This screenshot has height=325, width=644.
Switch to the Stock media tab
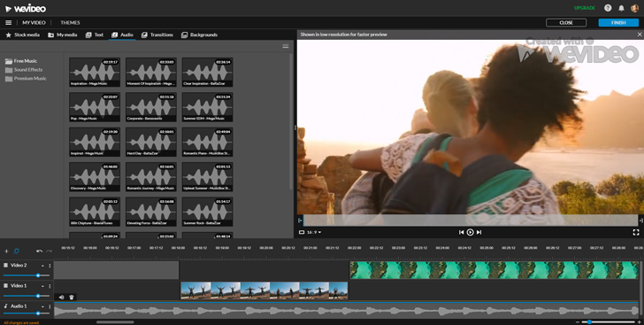pyautogui.click(x=22, y=35)
